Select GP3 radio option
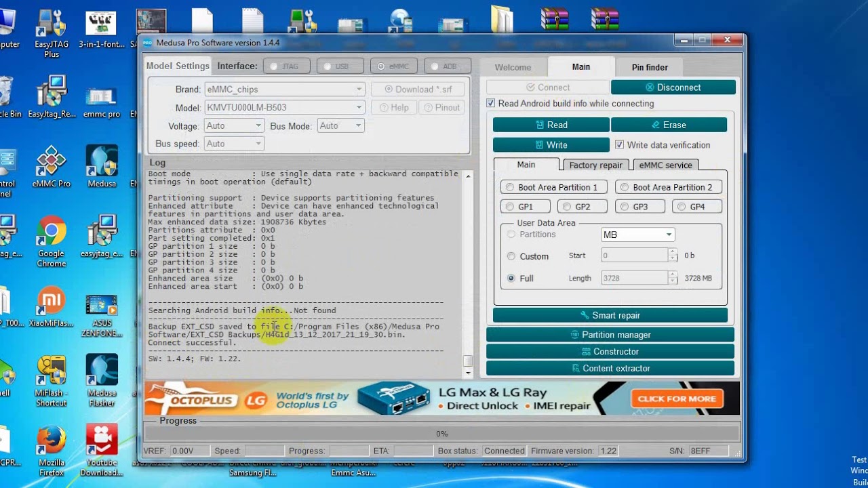This screenshot has height=488, width=868. (625, 207)
